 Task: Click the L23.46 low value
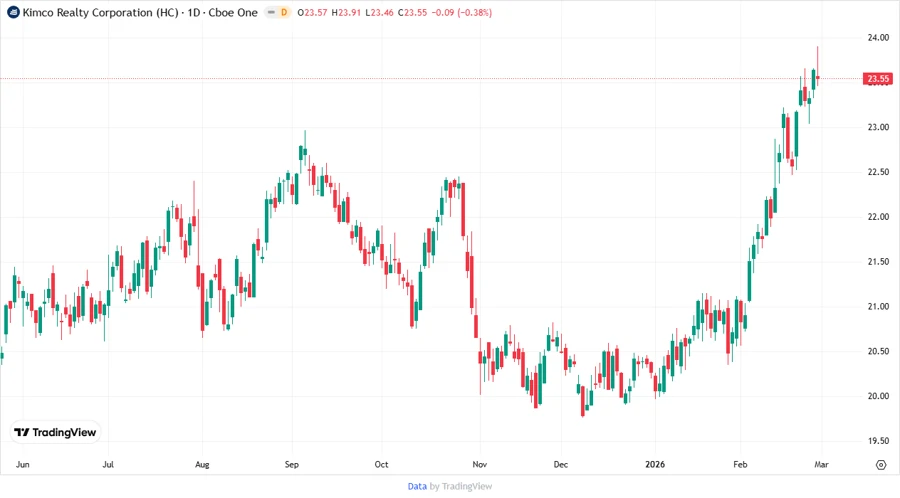coord(379,13)
